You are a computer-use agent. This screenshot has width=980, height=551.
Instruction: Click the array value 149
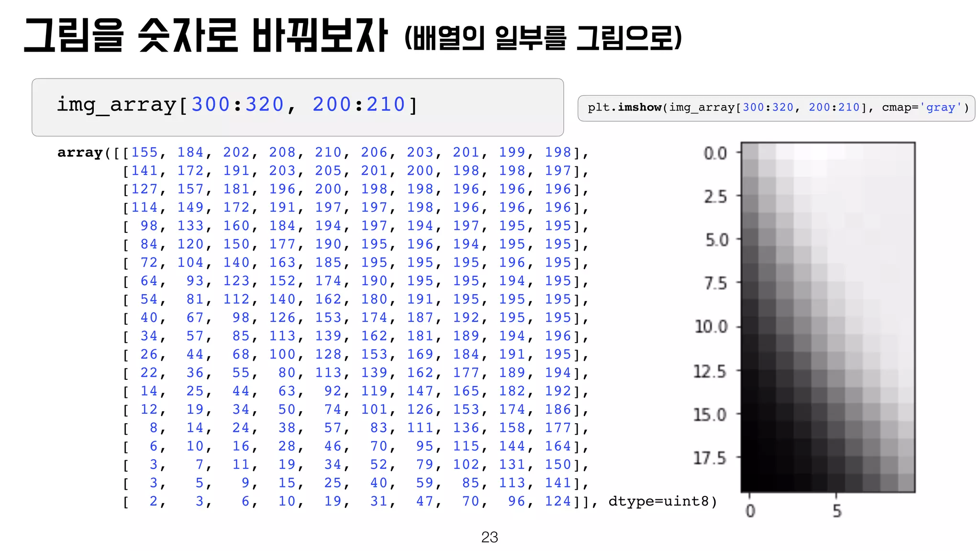point(190,207)
